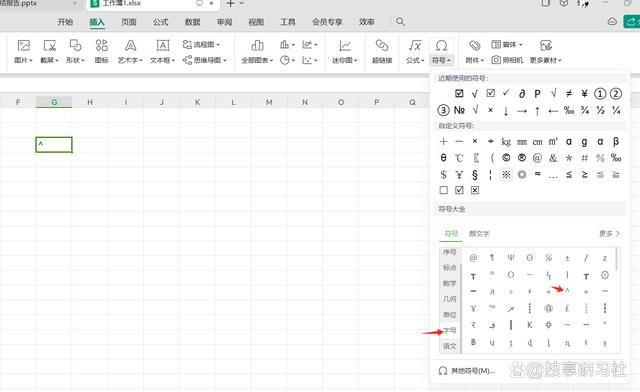This screenshot has height=392, width=640.
Task: Insert the № numero symbol
Action: [459, 110]
